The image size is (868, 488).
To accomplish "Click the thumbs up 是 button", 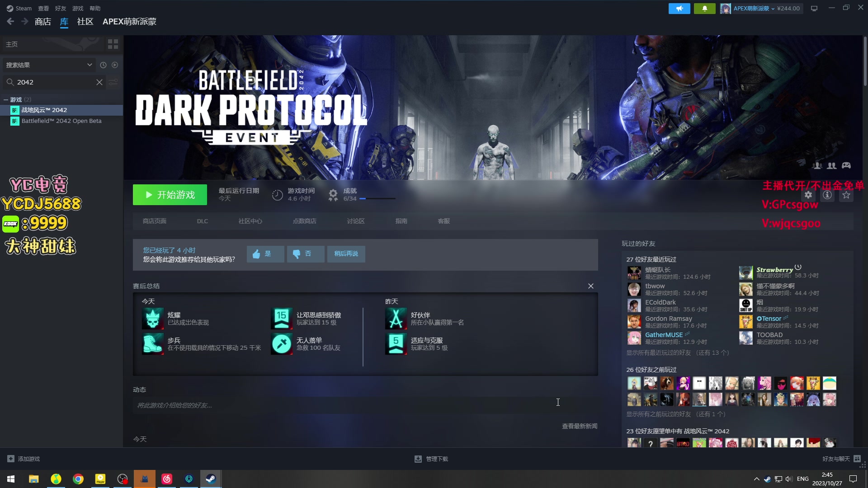I will [265, 254].
